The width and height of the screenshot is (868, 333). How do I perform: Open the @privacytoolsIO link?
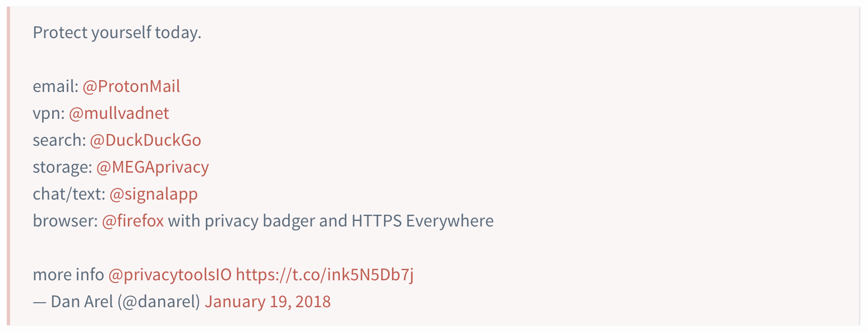169,275
